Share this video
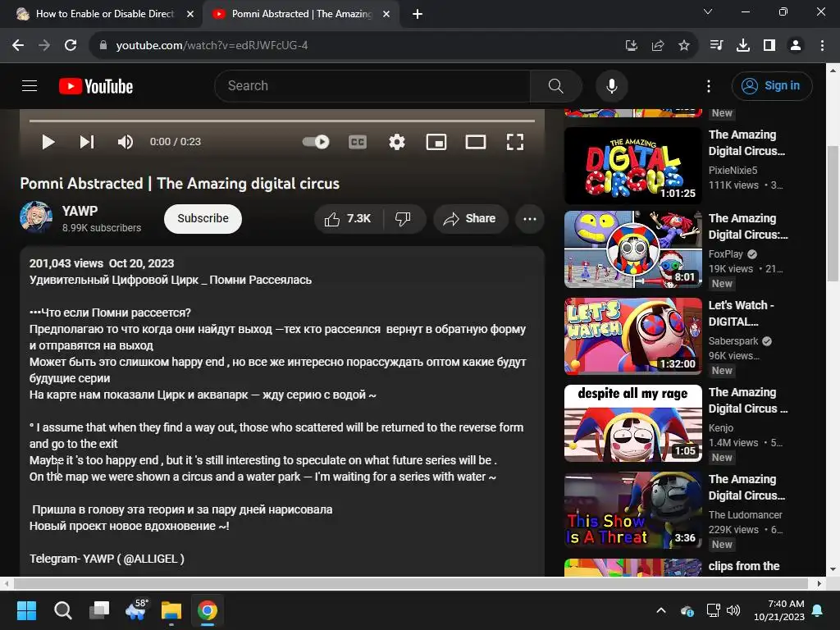Viewport: 840px width, 630px height. (470, 218)
